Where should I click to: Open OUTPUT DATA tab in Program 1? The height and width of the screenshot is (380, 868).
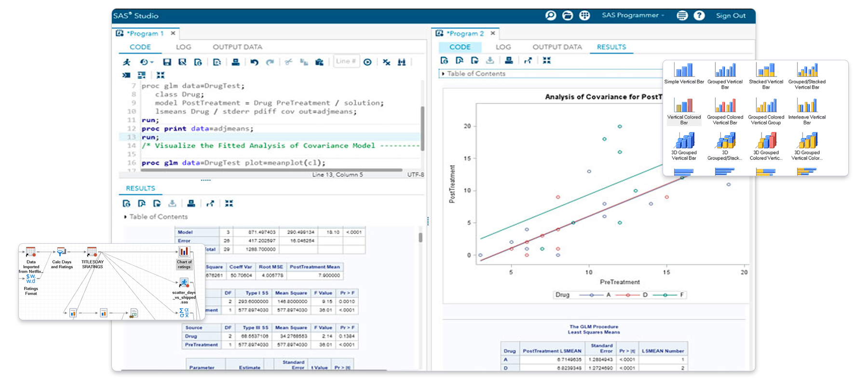click(237, 47)
